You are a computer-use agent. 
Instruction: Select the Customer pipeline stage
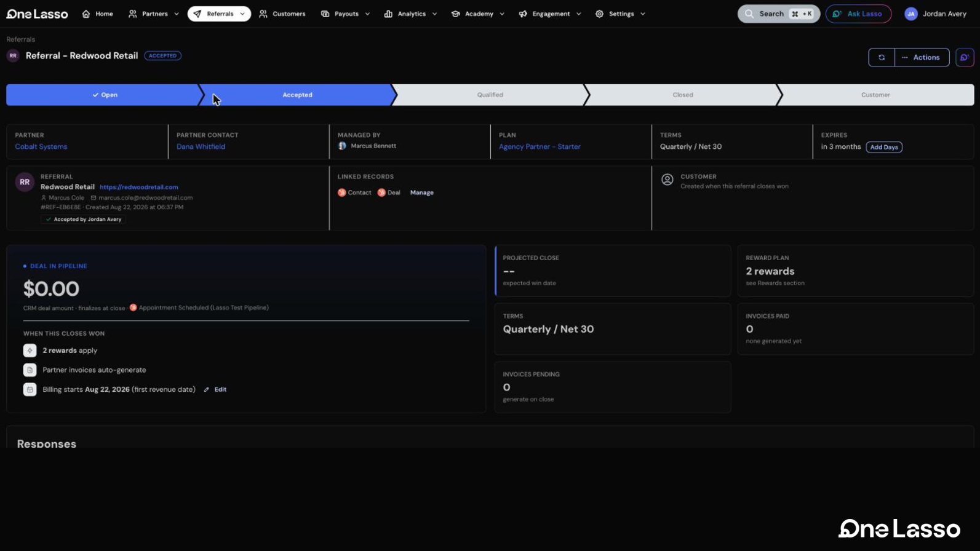[875, 95]
